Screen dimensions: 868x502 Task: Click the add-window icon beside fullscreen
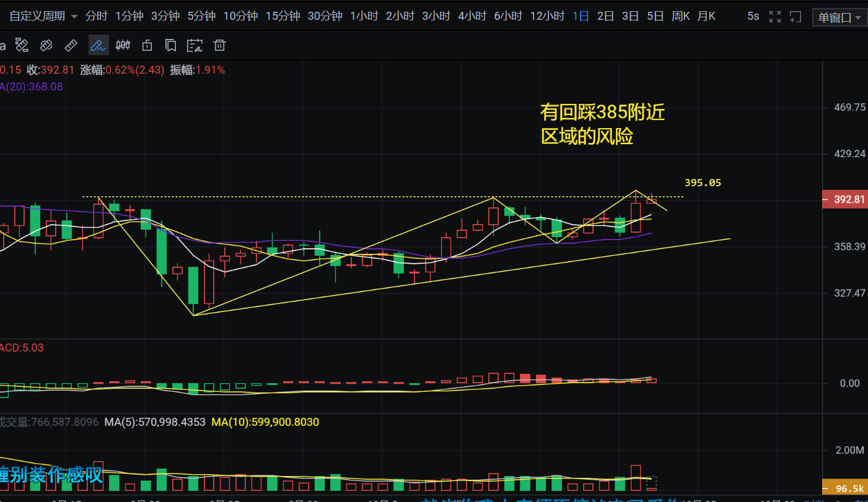click(796, 17)
